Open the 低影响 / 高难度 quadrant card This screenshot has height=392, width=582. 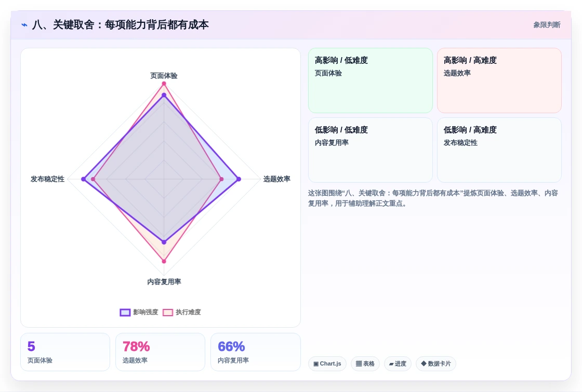[499, 150]
